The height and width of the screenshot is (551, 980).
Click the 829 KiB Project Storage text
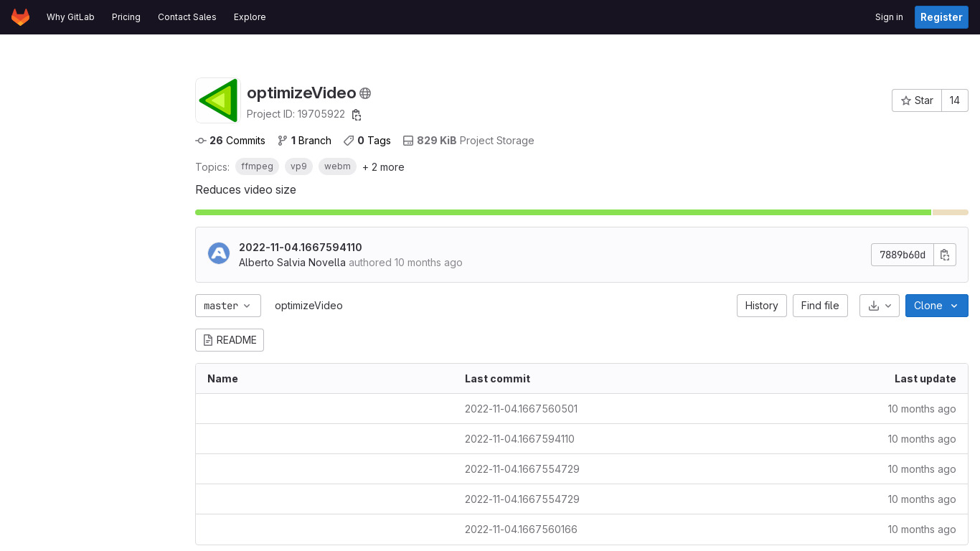point(468,141)
